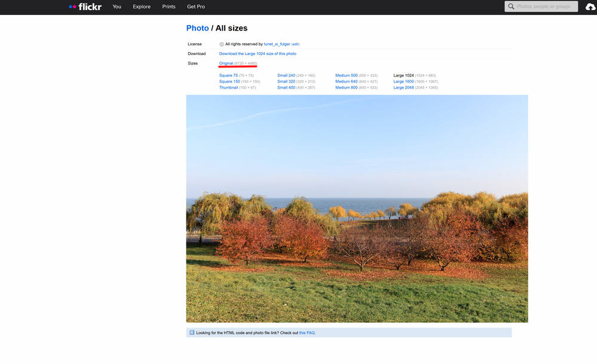Viewport: 597px width, 364px height.
Task: Open the this FAQ link
Action: click(307, 332)
